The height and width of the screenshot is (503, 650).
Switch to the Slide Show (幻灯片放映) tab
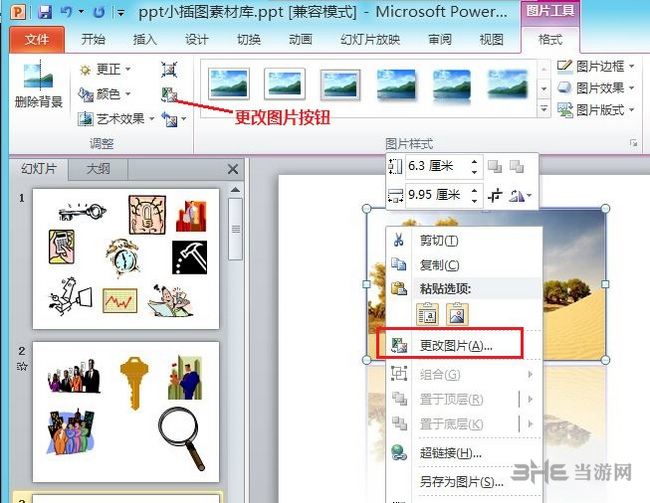click(370, 39)
